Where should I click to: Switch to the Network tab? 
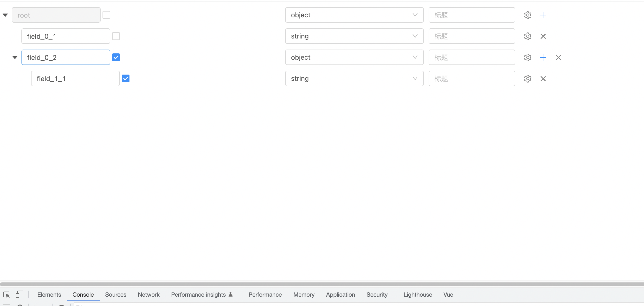(148, 294)
